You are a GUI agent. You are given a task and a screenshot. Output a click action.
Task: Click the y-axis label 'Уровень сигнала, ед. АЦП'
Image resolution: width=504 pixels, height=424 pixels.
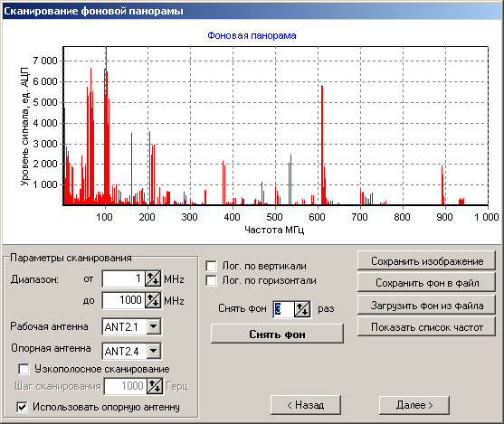24,127
